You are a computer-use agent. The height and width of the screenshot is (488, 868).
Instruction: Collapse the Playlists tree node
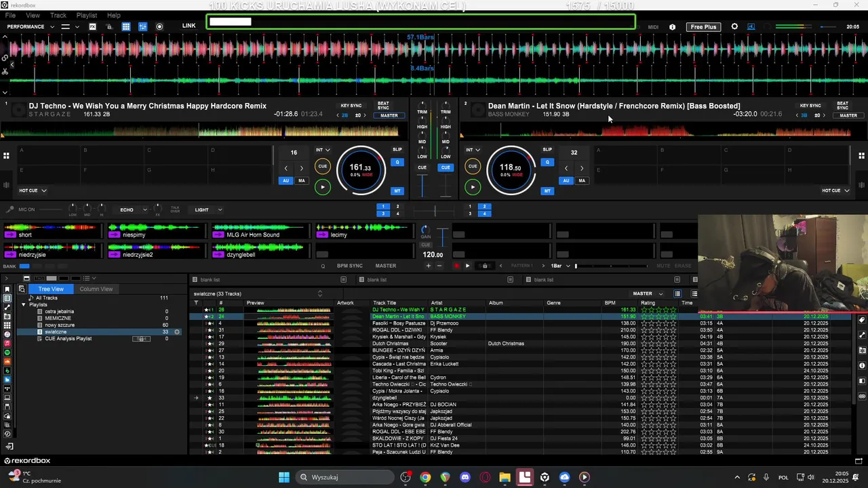click(x=24, y=305)
